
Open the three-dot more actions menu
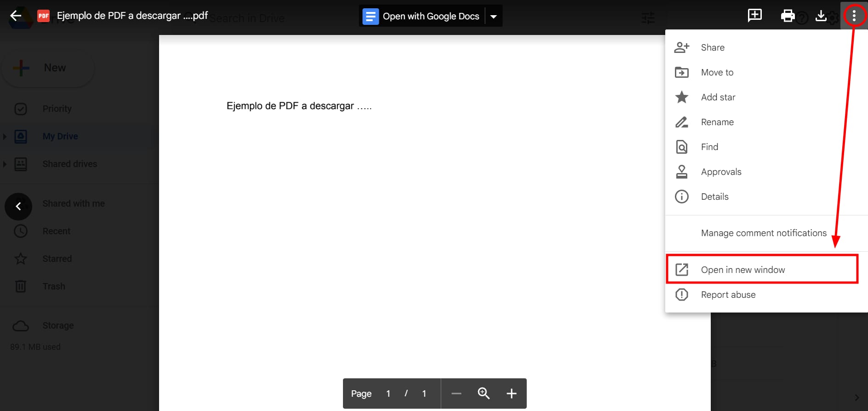[854, 16]
